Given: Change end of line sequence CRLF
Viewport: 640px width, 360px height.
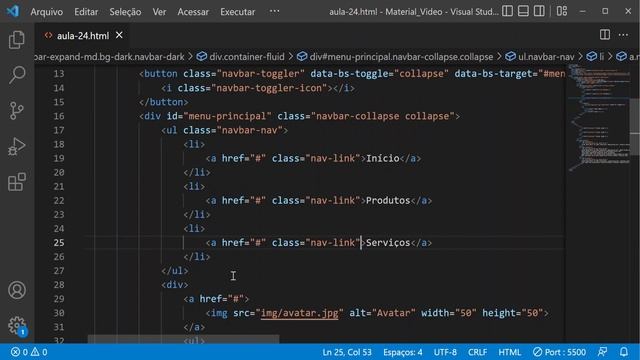Looking at the screenshot, I should [477, 352].
